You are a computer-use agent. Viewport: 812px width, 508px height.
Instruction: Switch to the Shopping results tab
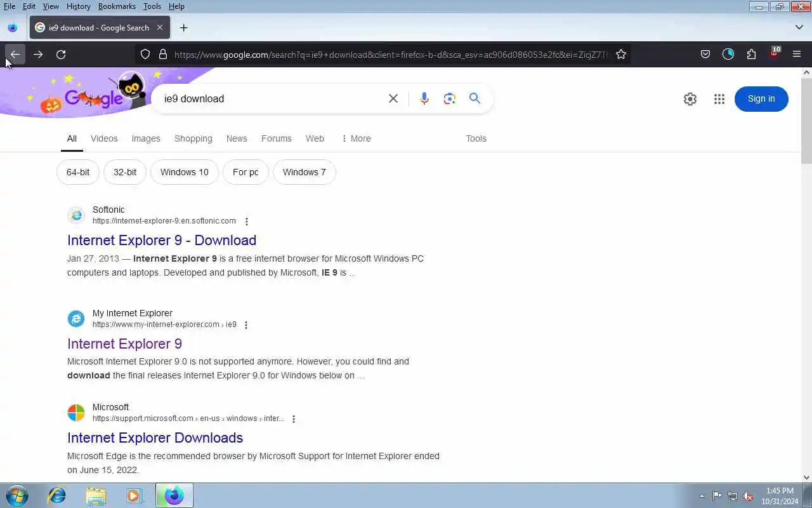[x=193, y=138]
